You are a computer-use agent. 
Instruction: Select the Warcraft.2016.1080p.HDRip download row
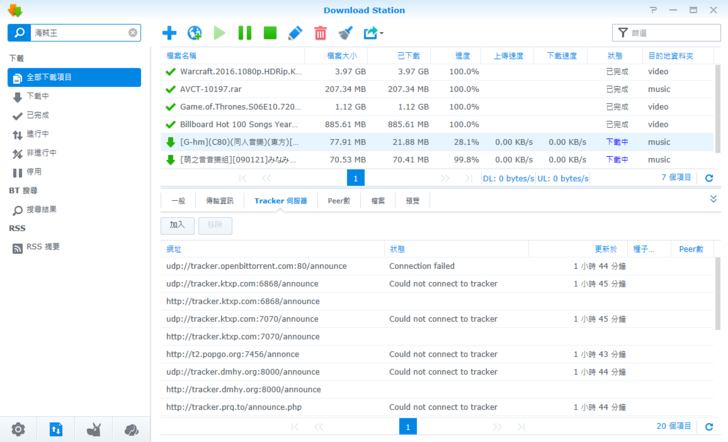(240, 72)
